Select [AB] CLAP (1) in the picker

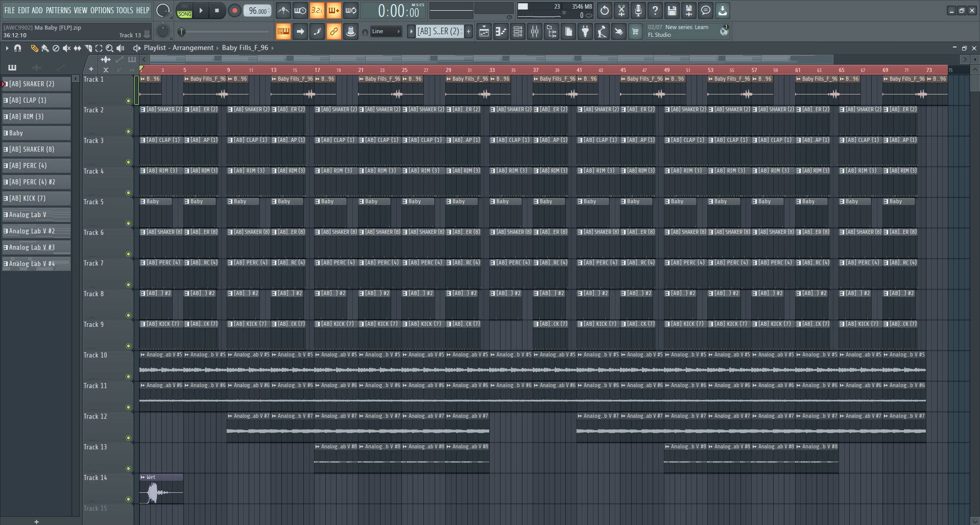(x=36, y=100)
